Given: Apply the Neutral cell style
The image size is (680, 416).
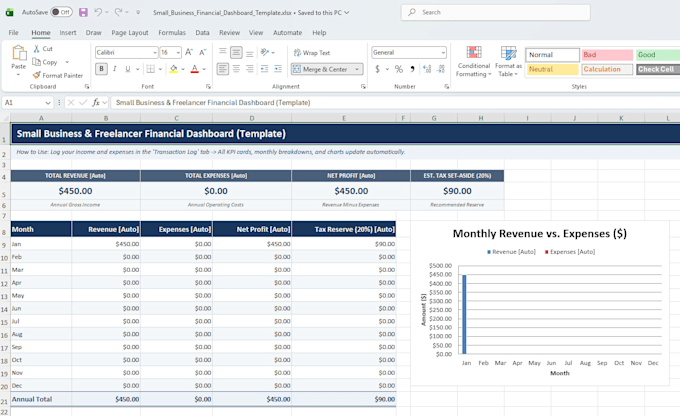Looking at the screenshot, I should (552, 69).
